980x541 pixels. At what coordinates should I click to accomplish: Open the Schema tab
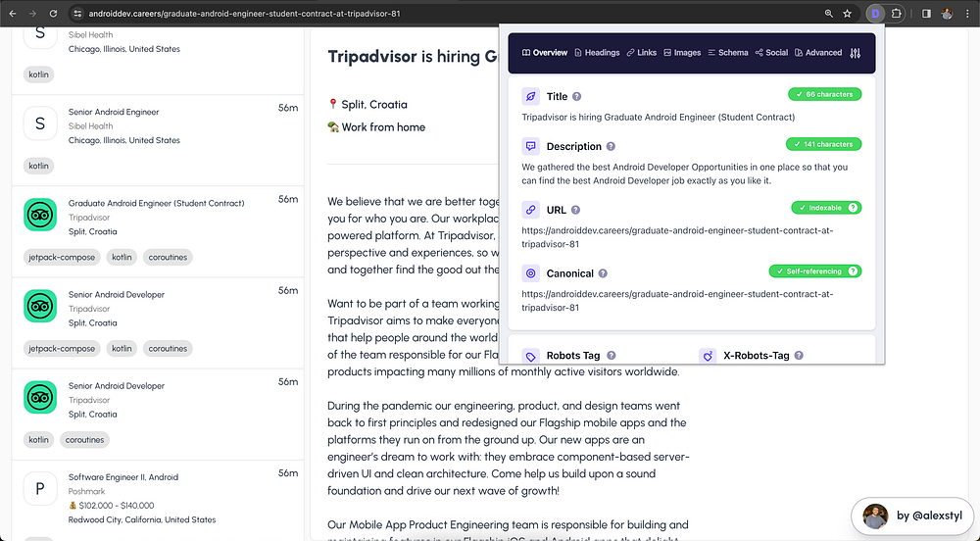[x=728, y=53]
